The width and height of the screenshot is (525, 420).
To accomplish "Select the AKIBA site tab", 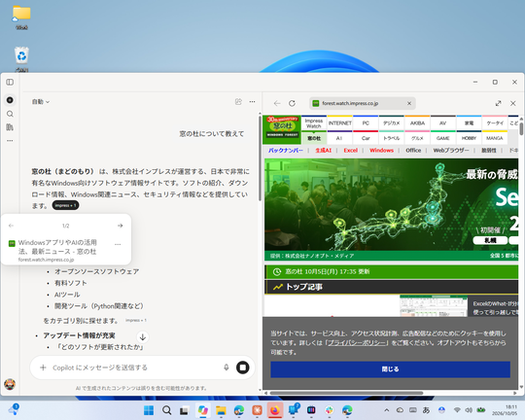I will [417, 123].
